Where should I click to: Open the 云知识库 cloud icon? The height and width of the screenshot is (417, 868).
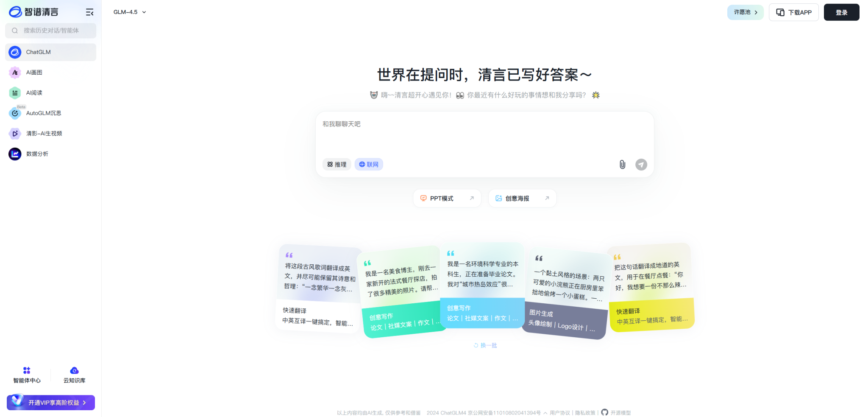(74, 370)
